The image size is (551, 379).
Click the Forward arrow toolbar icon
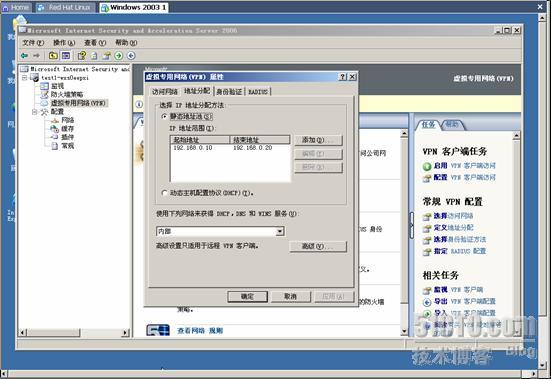(36, 55)
